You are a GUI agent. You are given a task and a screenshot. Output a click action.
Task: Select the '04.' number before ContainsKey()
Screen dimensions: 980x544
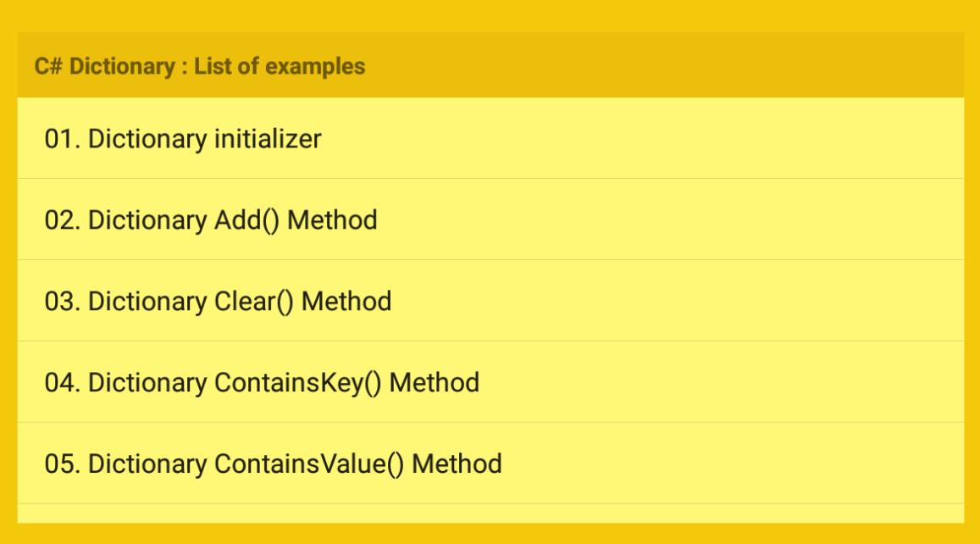[62, 383]
